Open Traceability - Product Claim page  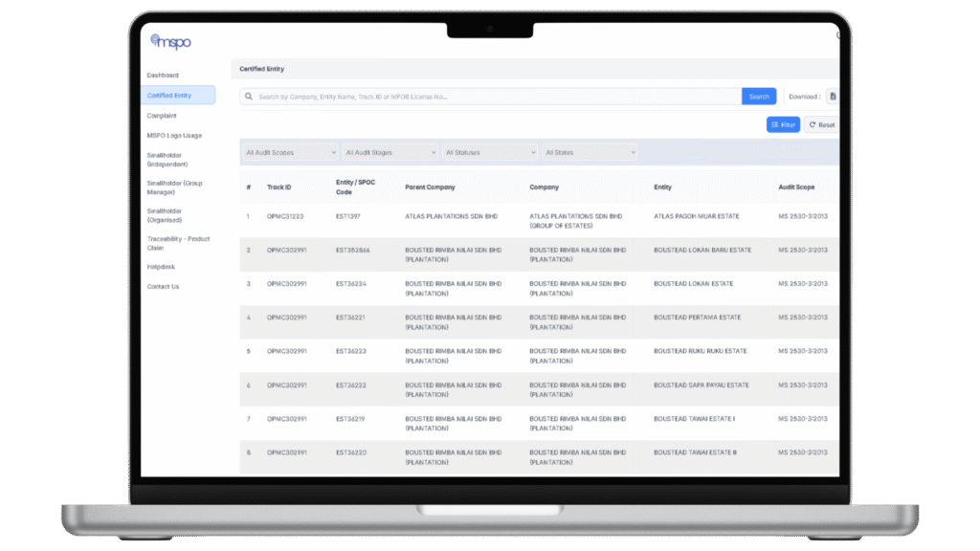178,243
